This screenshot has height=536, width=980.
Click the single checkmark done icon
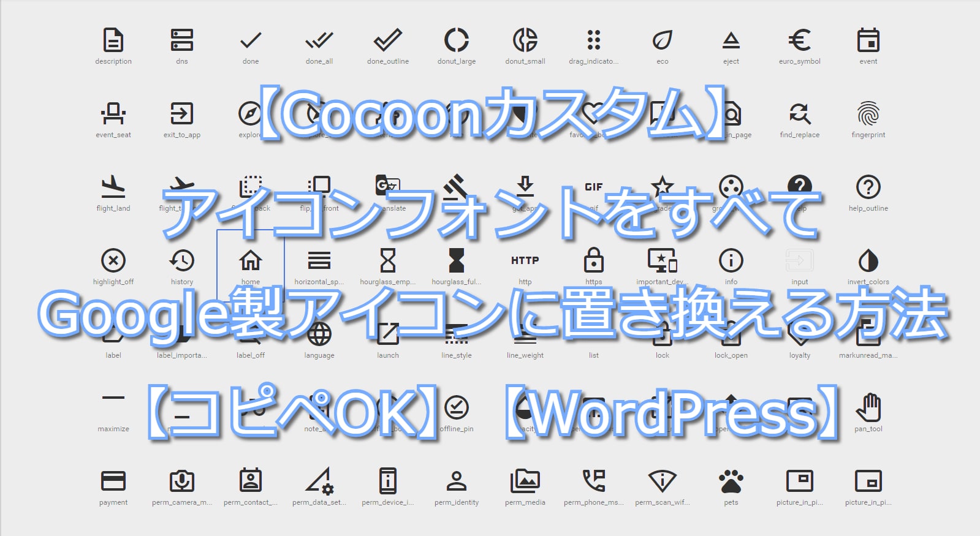tap(251, 40)
